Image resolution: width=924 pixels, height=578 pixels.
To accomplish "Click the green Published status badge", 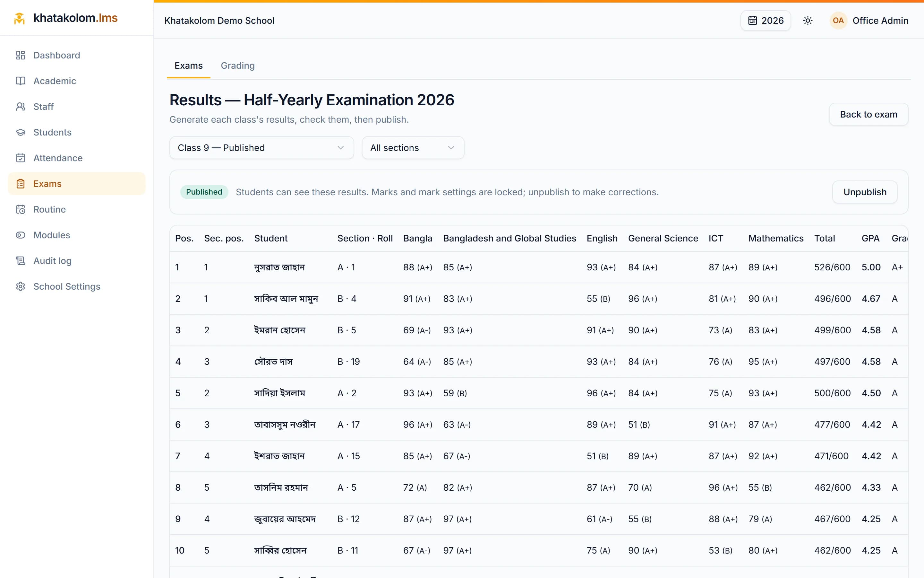I will [x=204, y=192].
